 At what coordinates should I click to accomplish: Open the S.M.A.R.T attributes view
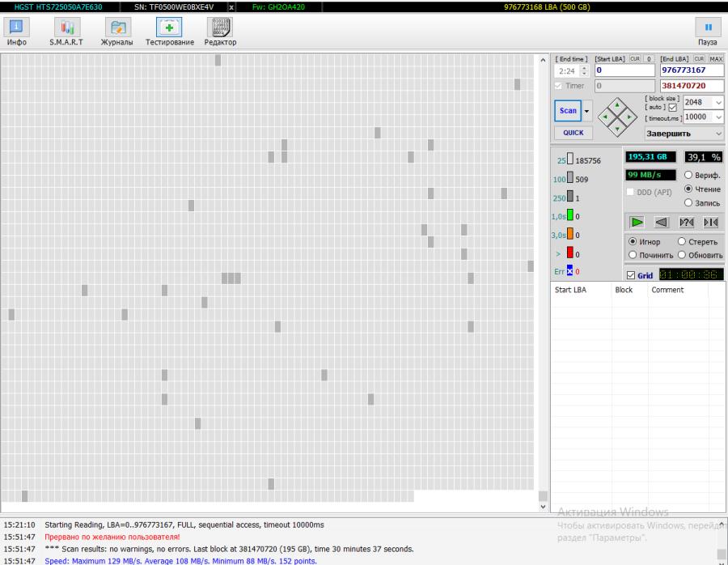(66, 32)
